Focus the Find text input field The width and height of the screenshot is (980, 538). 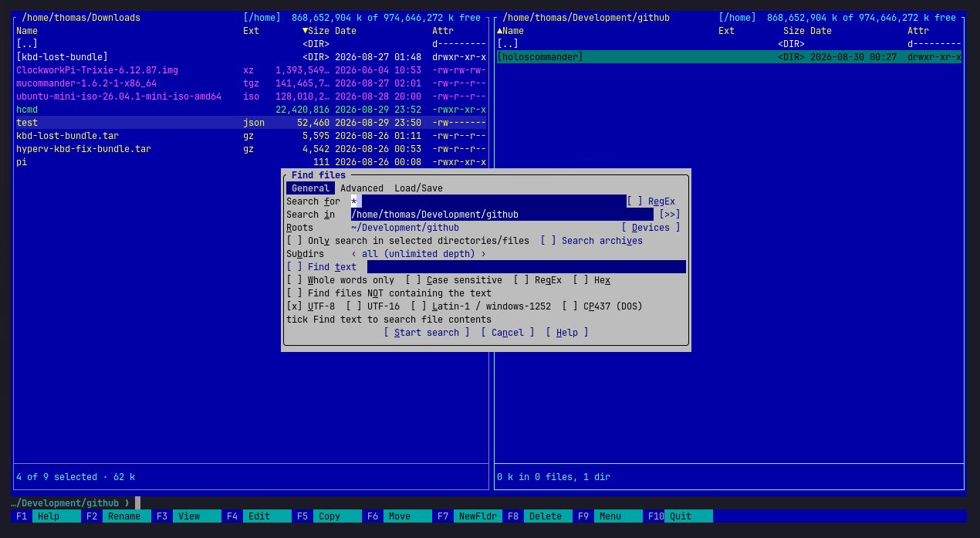pos(526,267)
